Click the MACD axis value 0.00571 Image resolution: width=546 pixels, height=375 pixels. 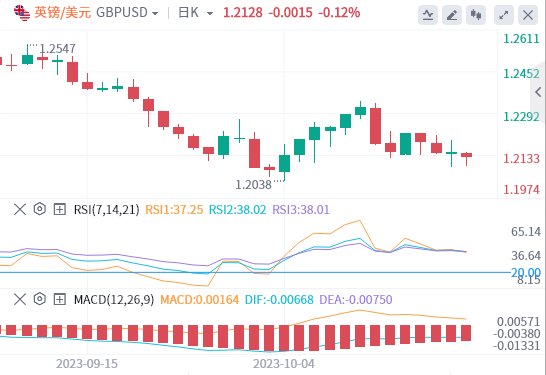pyautogui.click(x=518, y=322)
